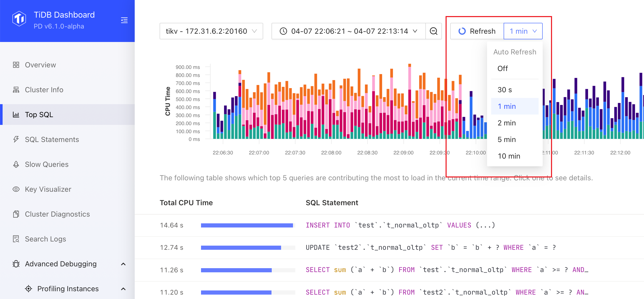
Task: Click the Search Logs icon
Action: (x=16, y=239)
